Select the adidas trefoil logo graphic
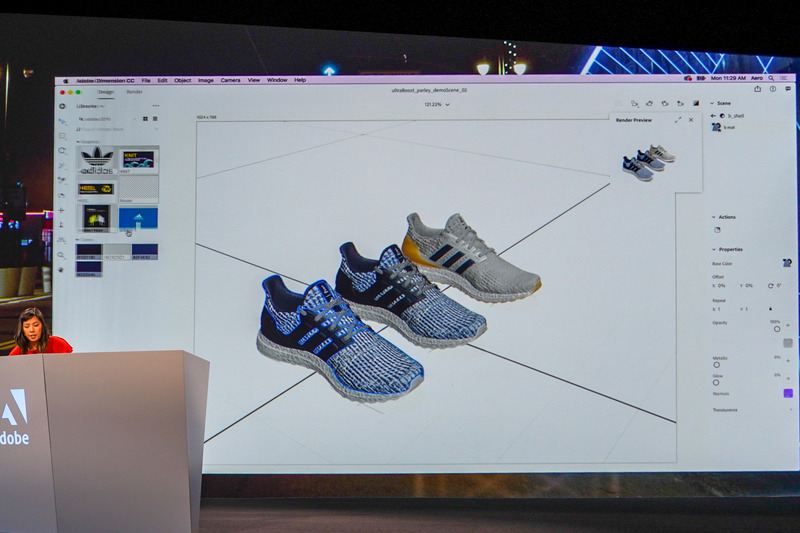 pyautogui.click(x=97, y=159)
